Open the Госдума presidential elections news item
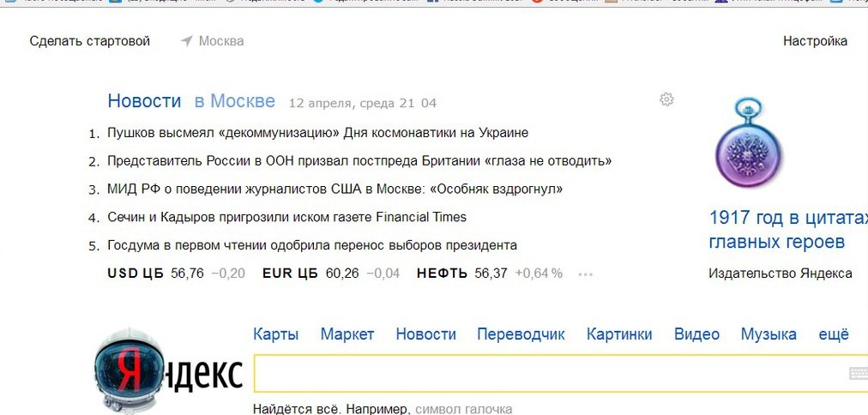This screenshot has width=868, height=415. [312, 245]
